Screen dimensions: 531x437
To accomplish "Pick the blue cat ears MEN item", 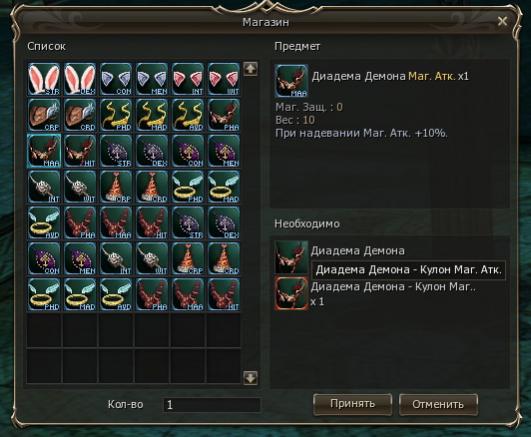I will pos(152,79).
